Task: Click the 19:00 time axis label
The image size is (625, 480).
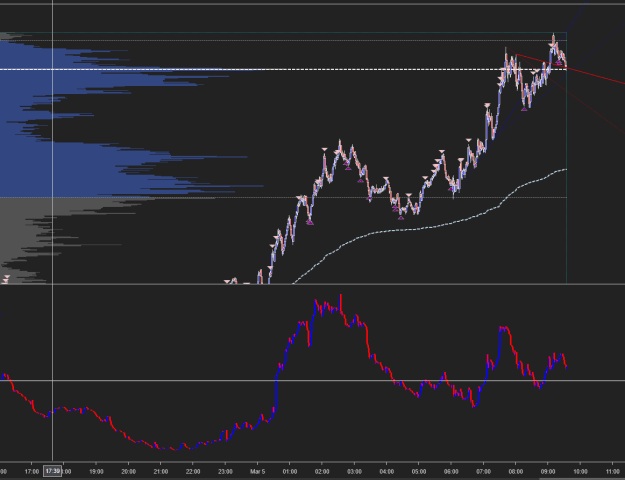Action: 96,472
